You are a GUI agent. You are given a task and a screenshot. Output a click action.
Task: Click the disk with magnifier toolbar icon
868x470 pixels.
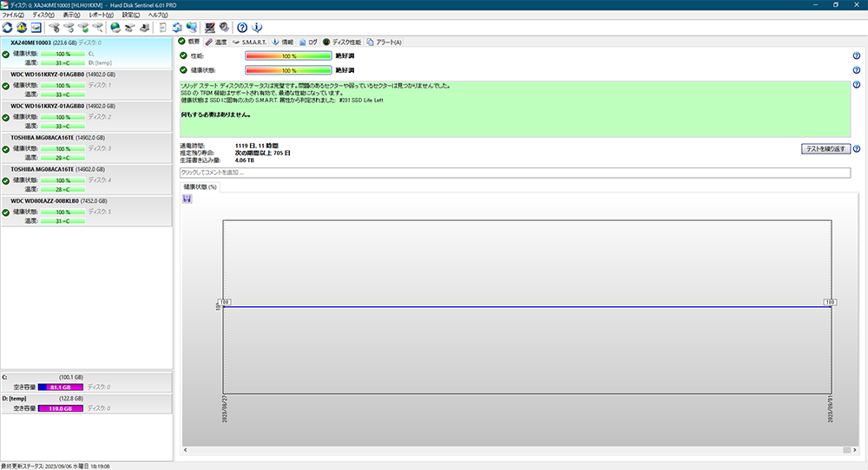coord(97,27)
